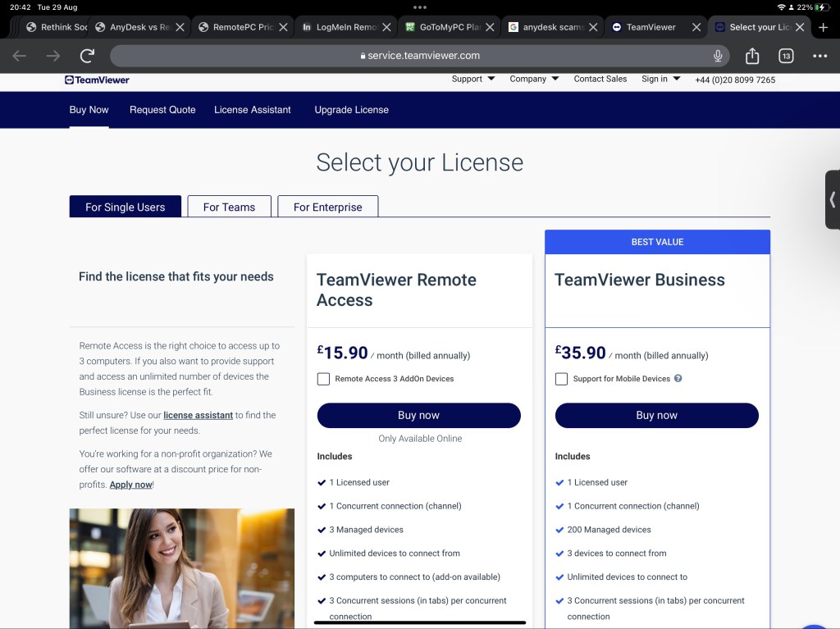Close the LogMeIn Remote tab
Viewport: 840px width, 629px height.
tap(386, 27)
